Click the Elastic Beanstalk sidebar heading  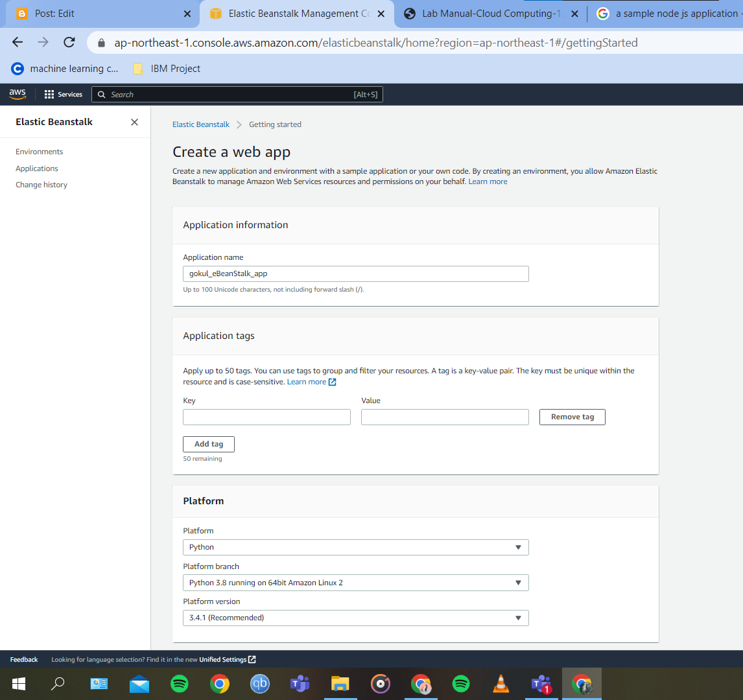pos(54,122)
